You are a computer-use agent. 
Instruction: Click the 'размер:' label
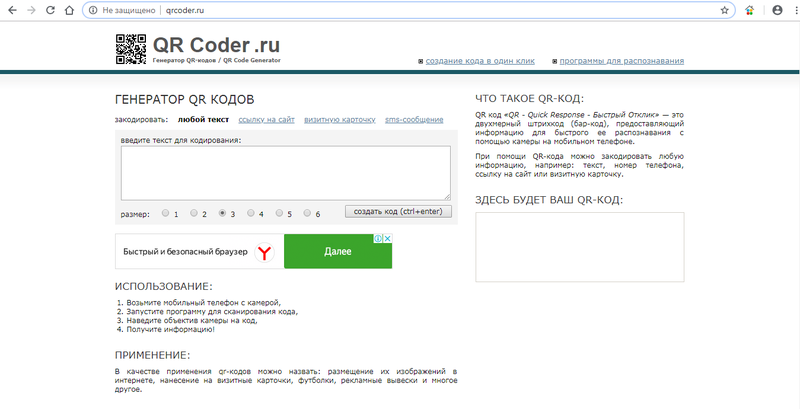click(135, 214)
